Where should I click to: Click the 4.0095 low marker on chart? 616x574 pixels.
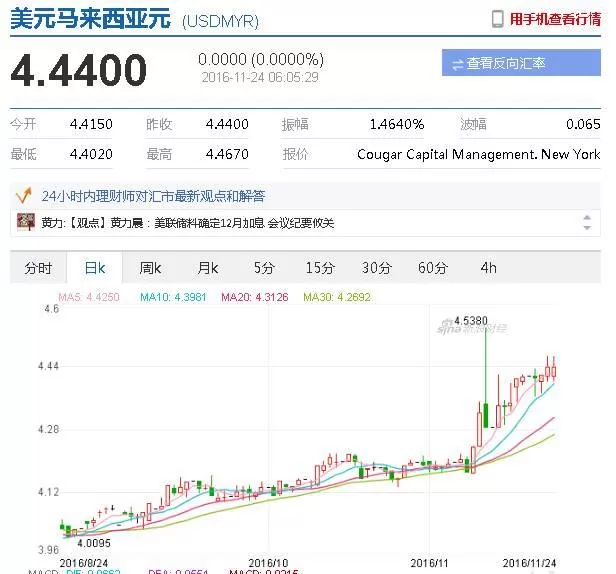[x=94, y=543]
